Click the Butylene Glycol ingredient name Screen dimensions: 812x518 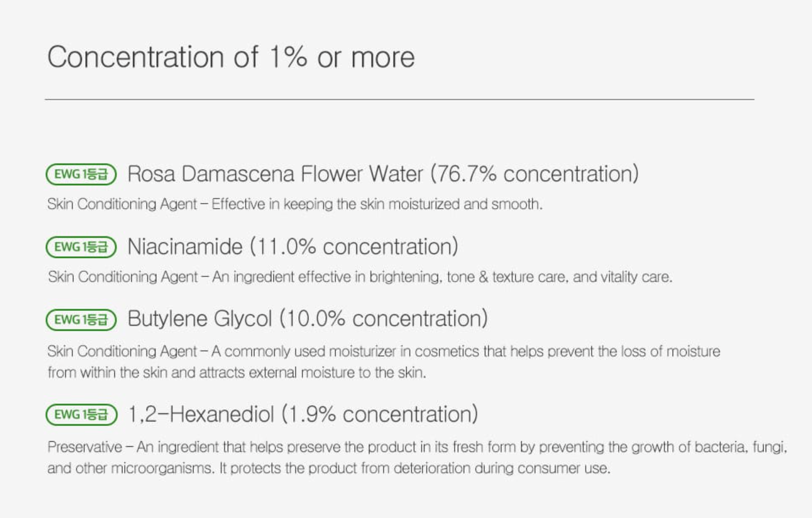tap(200, 319)
